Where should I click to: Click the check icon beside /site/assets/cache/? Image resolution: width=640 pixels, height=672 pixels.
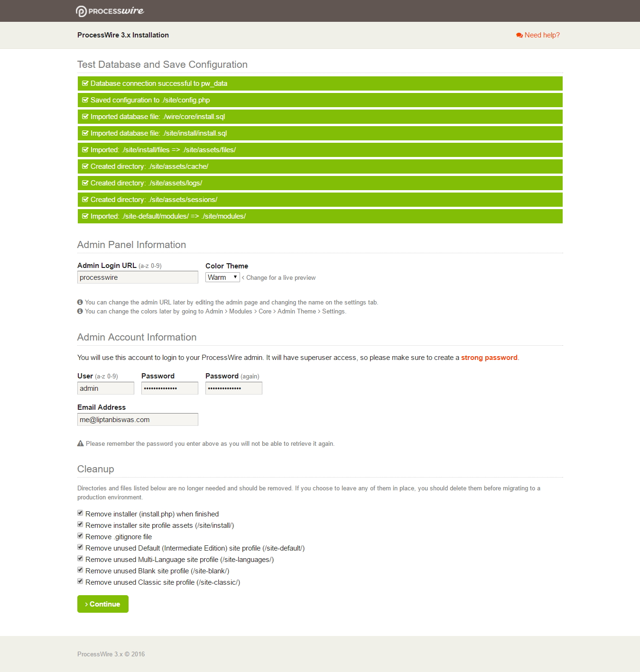[85, 166]
